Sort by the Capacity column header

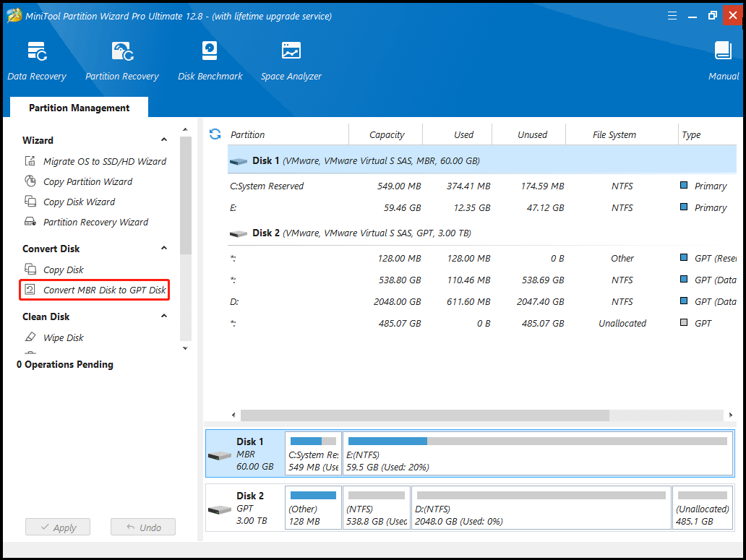(x=386, y=134)
